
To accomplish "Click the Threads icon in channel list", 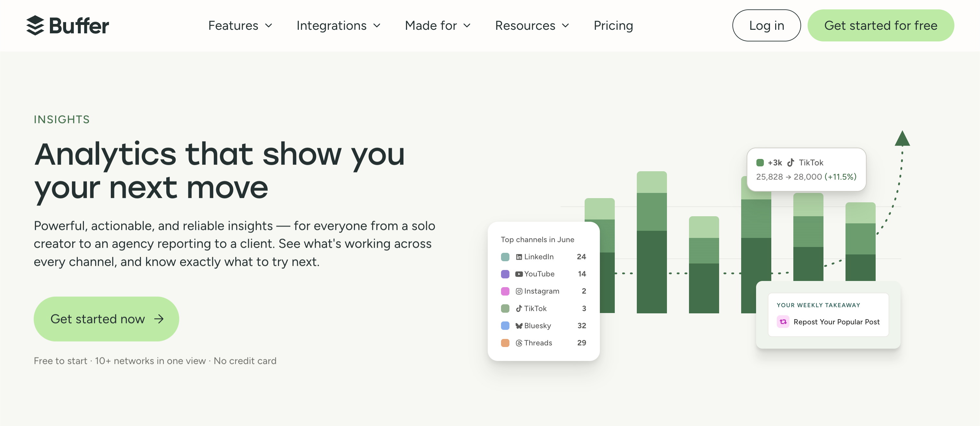I will (x=519, y=343).
